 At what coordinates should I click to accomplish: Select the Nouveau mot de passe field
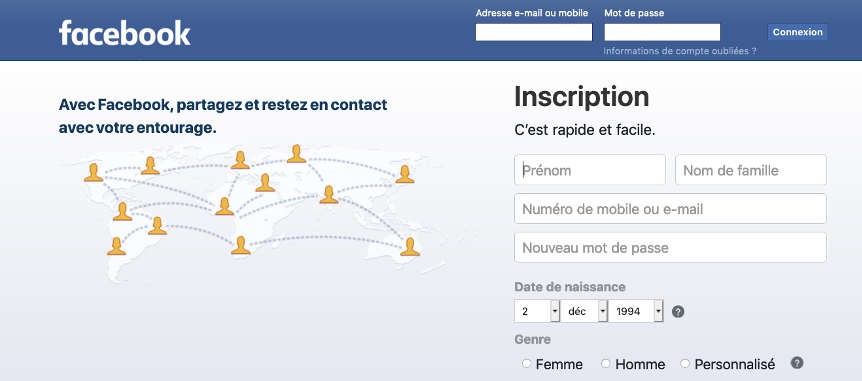671,247
